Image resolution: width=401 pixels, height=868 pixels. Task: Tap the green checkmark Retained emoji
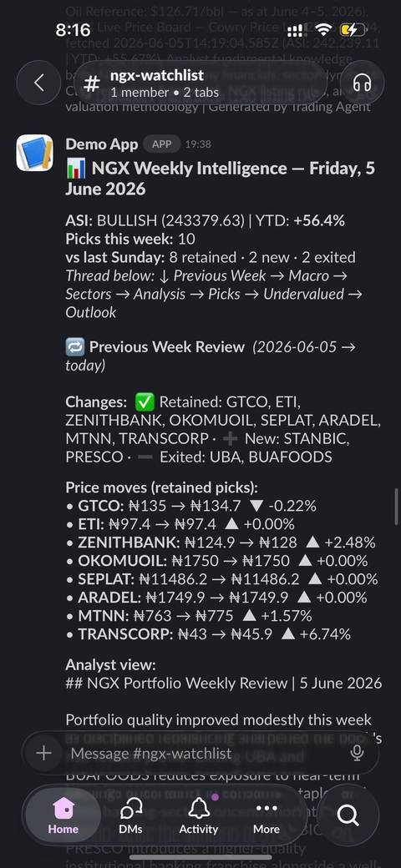145,402
